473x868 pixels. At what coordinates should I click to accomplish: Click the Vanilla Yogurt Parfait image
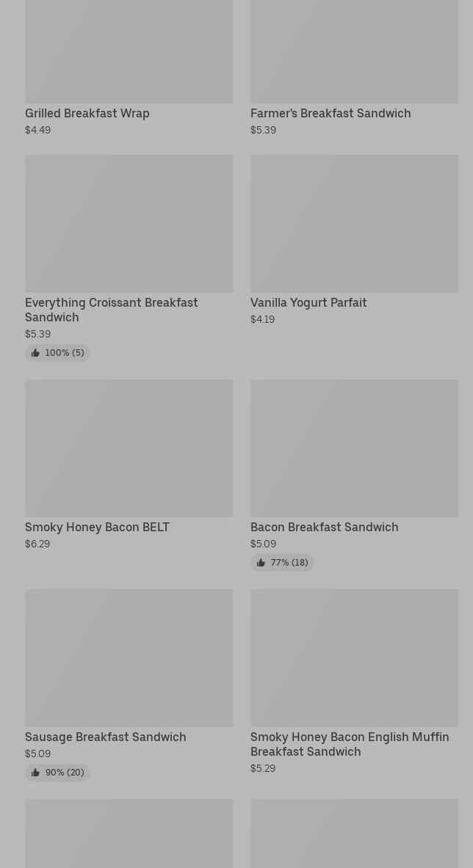(355, 223)
